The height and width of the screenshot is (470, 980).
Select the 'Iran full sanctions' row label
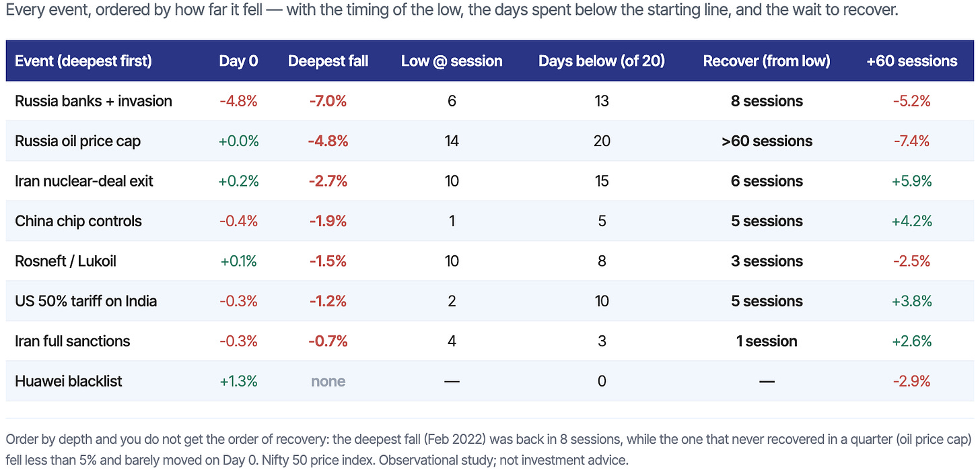click(x=73, y=341)
